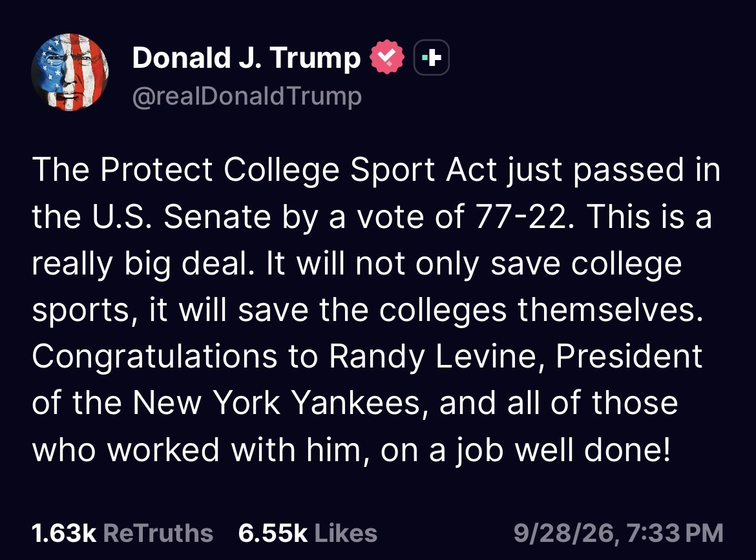Open Donald J. Trump display name
This screenshot has height=560, width=756.
(x=246, y=58)
